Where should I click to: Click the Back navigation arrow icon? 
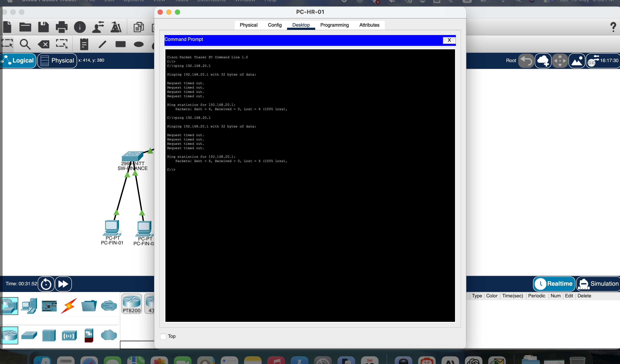pyautogui.click(x=526, y=61)
